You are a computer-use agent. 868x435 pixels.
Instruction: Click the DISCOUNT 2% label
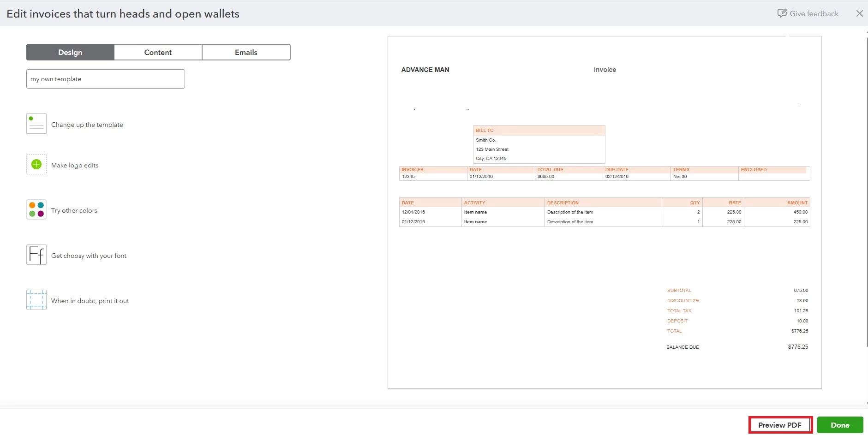(x=683, y=301)
